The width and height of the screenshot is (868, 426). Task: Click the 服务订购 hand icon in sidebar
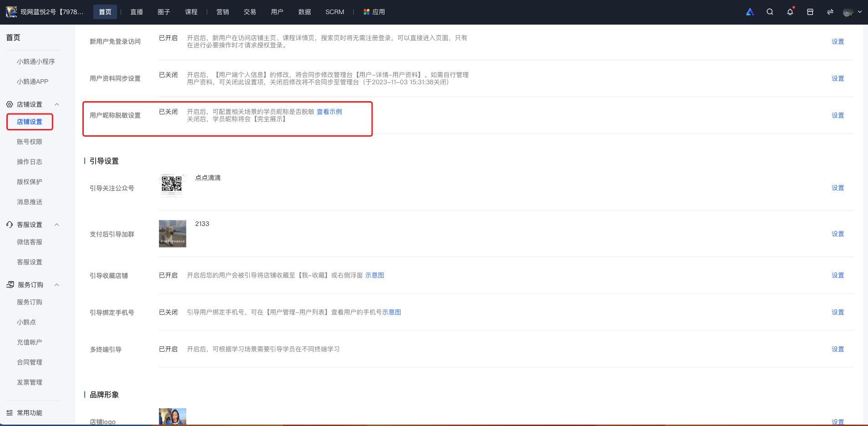[10, 285]
